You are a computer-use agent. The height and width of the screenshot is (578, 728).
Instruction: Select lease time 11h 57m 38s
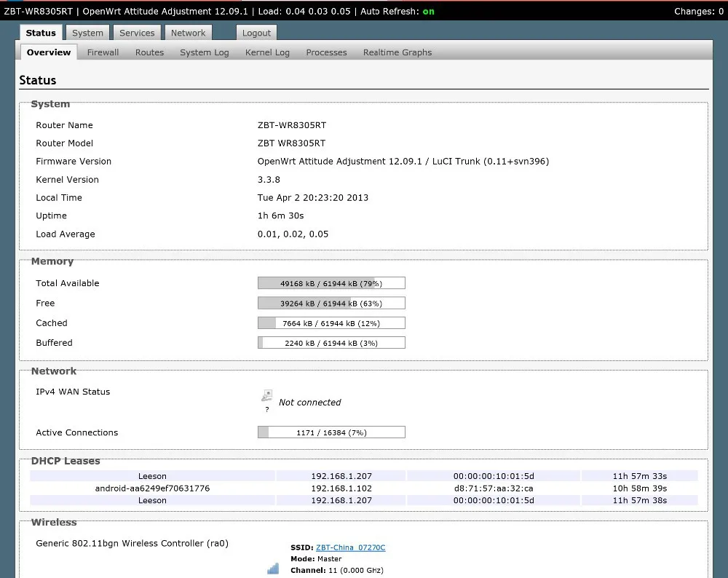pos(640,500)
